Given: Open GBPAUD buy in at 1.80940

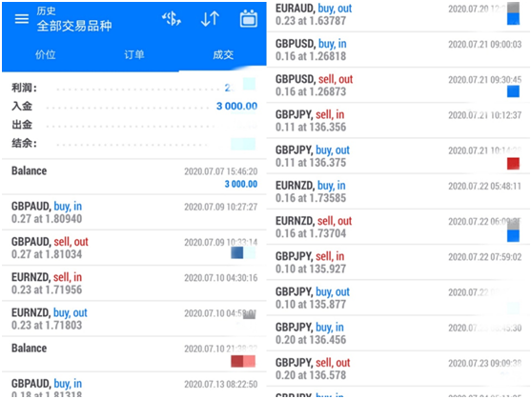Looking at the screenshot, I should click(x=134, y=212).
